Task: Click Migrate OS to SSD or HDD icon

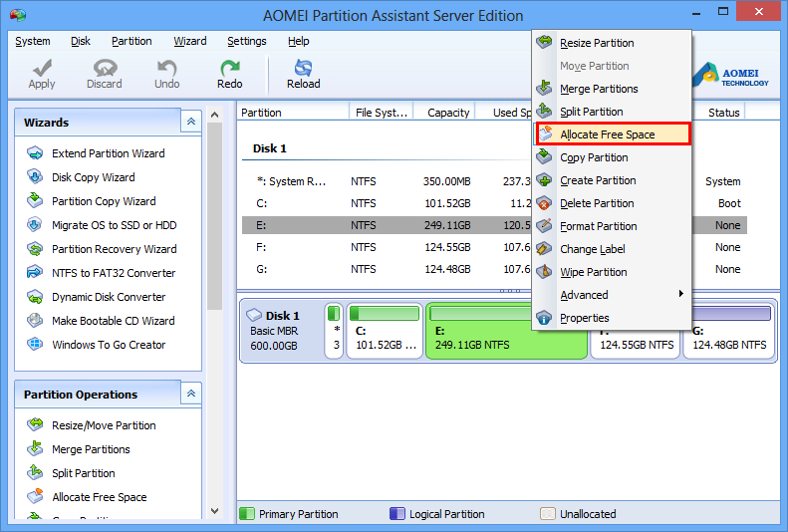Action: point(35,224)
